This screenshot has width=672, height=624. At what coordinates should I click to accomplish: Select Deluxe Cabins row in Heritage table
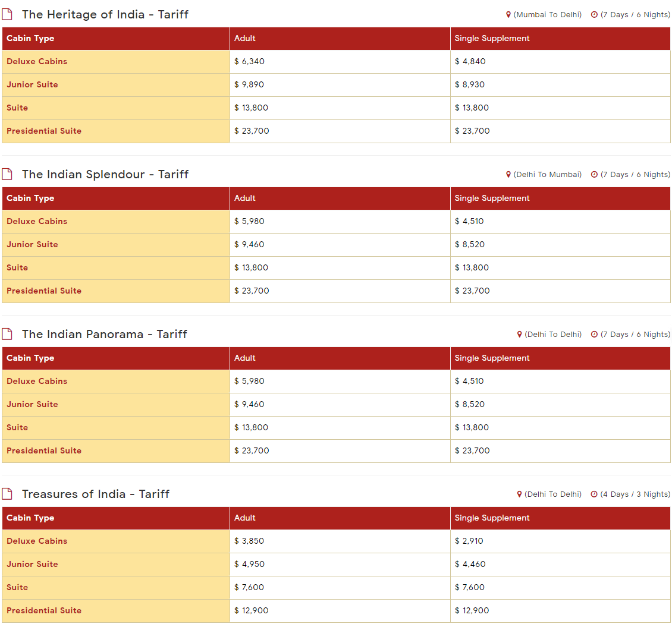point(37,61)
